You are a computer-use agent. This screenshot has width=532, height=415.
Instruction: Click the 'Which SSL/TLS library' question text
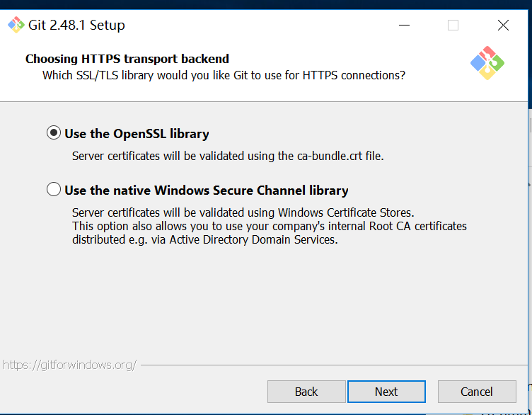[x=224, y=75]
